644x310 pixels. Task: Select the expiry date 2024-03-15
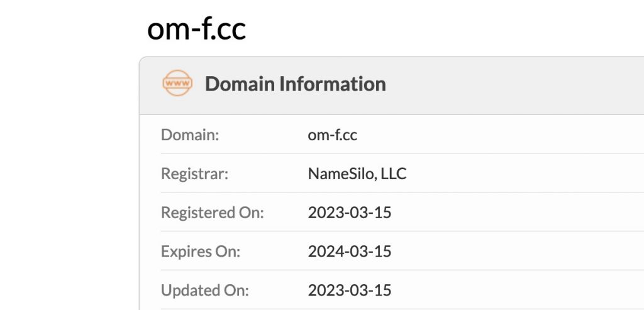pyautogui.click(x=350, y=252)
